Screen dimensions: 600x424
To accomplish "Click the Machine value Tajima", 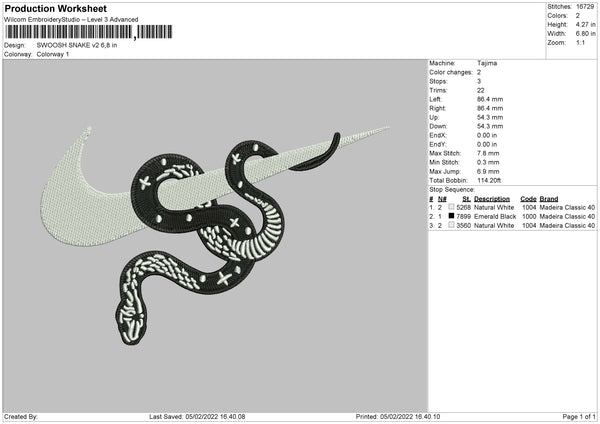I will click(x=487, y=63).
